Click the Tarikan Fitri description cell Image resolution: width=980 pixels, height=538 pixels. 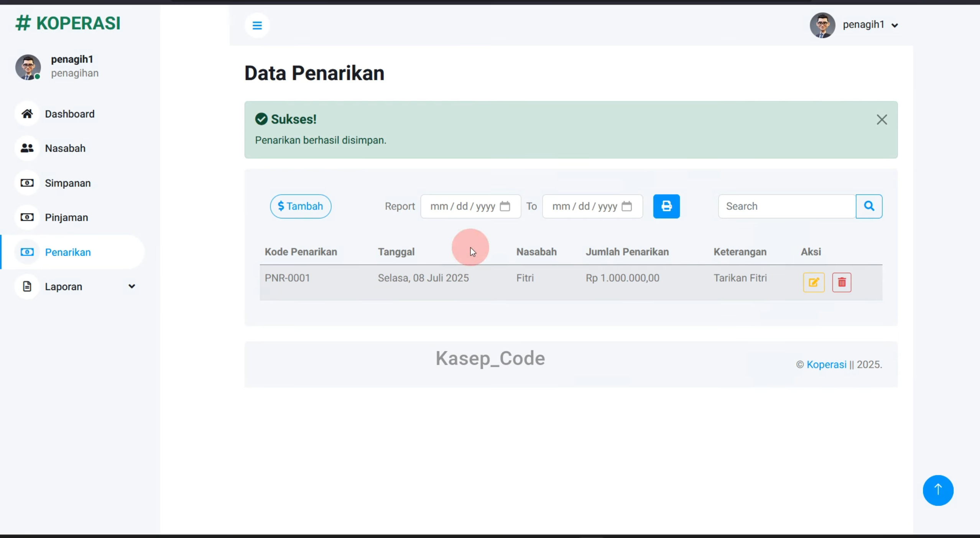[740, 278]
